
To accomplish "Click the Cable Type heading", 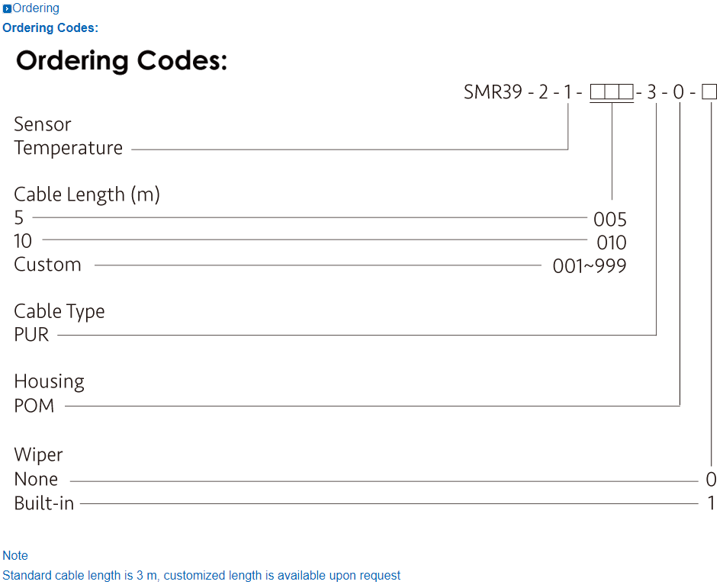I will (59, 311).
